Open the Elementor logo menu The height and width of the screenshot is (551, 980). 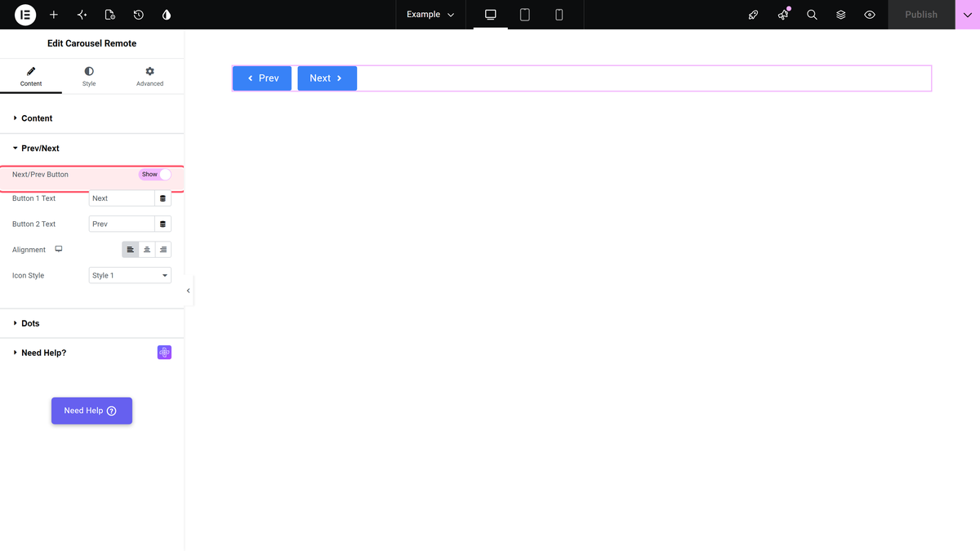[x=25, y=15]
